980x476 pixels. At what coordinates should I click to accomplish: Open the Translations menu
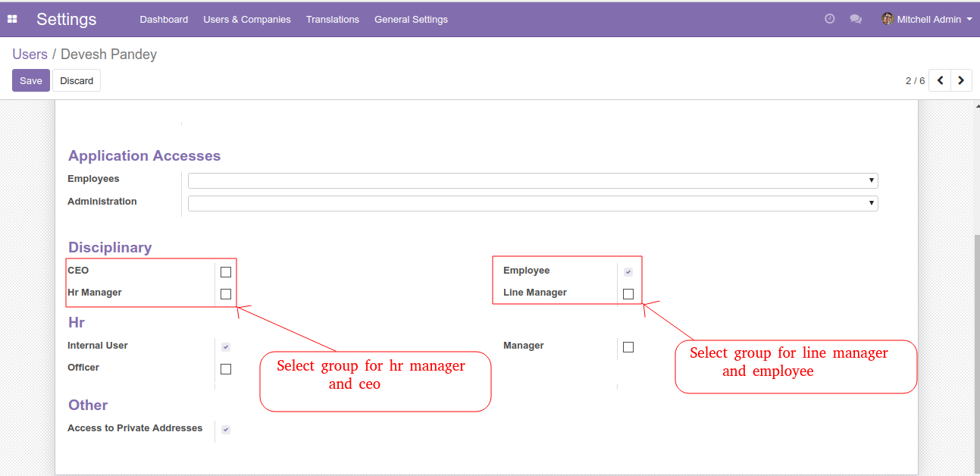coord(333,20)
